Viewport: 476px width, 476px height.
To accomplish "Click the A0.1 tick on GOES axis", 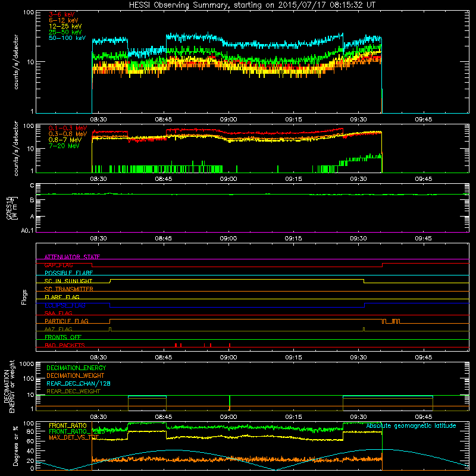I will tap(27, 231).
